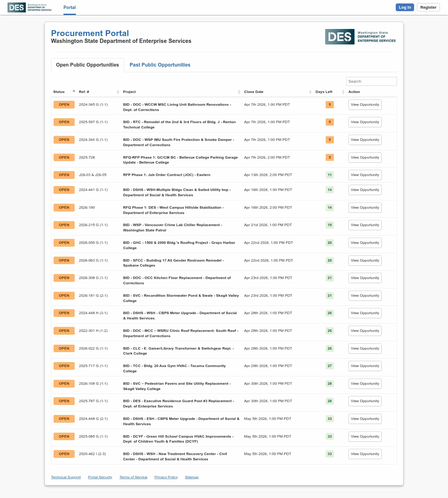View opportunity for Bellevue College Parking Garage
448x498 pixels.
pos(365,157)
